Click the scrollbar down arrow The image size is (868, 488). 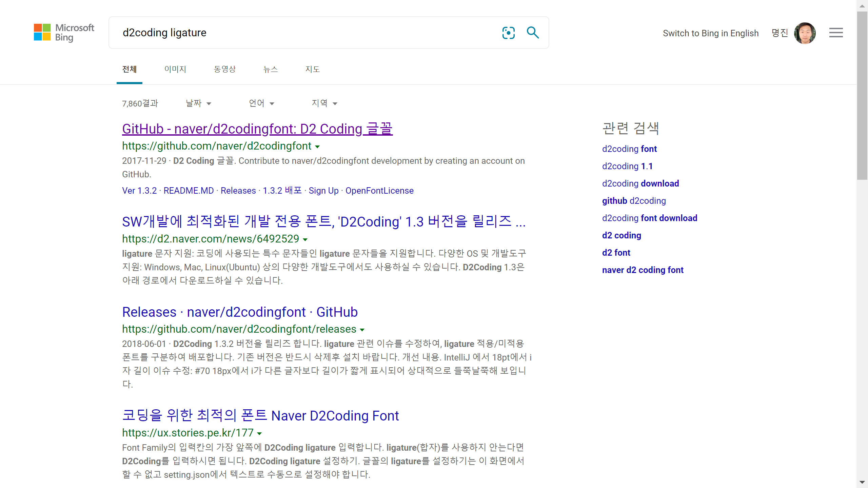[x=862, y=482]
